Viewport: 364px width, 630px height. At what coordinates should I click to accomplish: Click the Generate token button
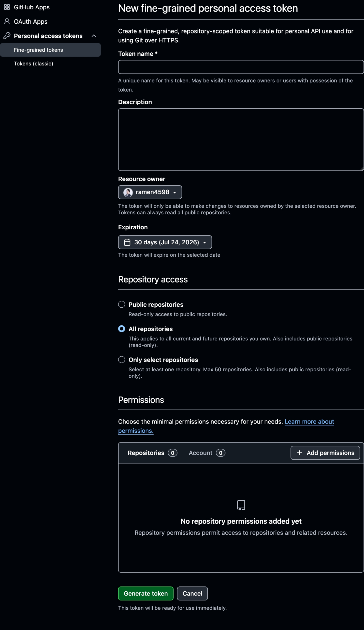[x=146, y=594]
